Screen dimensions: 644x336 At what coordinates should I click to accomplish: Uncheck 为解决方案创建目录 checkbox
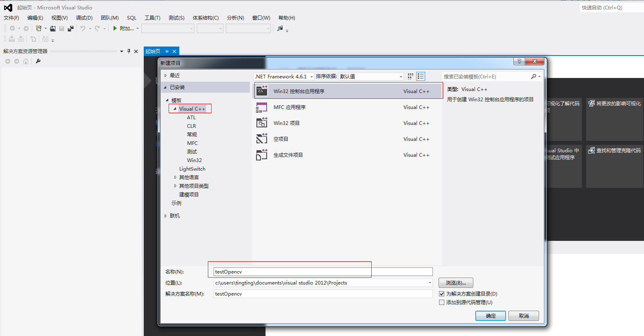click(441, 294)
